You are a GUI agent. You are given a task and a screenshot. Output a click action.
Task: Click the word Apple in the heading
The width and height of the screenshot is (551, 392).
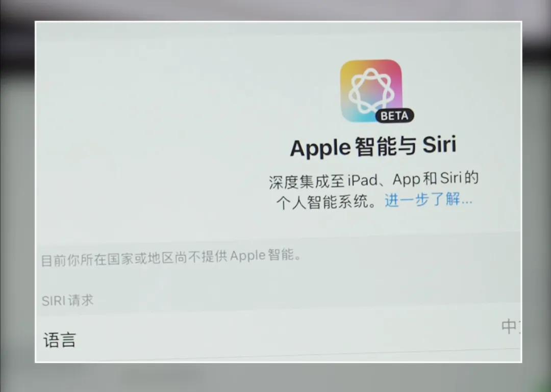pos(320,148)
